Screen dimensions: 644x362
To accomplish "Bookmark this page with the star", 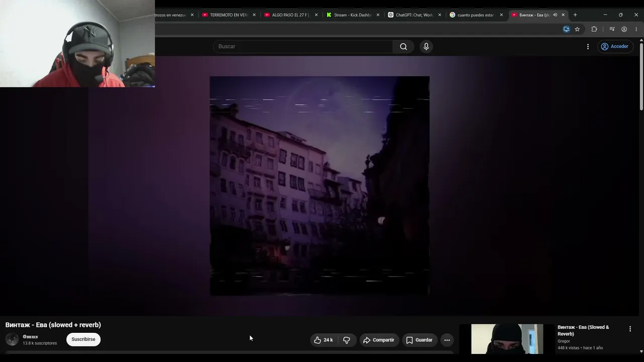I will pyautogui.click(x=577, y=29).
